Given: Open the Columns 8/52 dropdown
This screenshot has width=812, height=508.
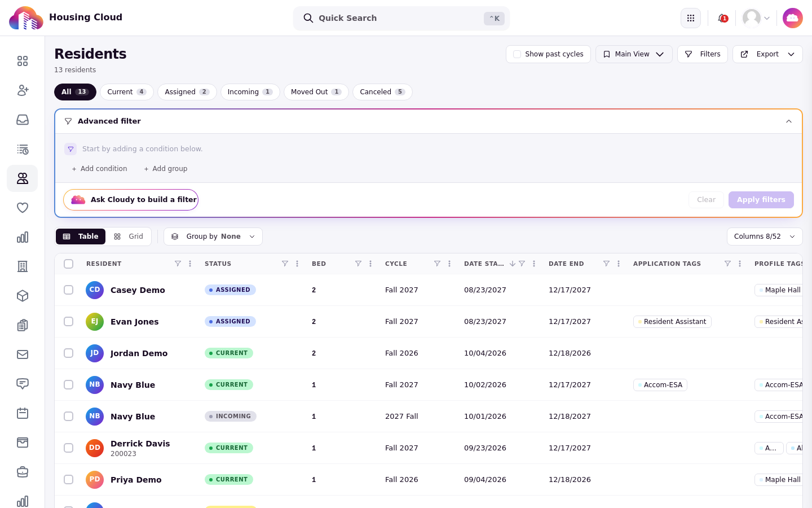Looking at the screenshot, I should [765, 237].
